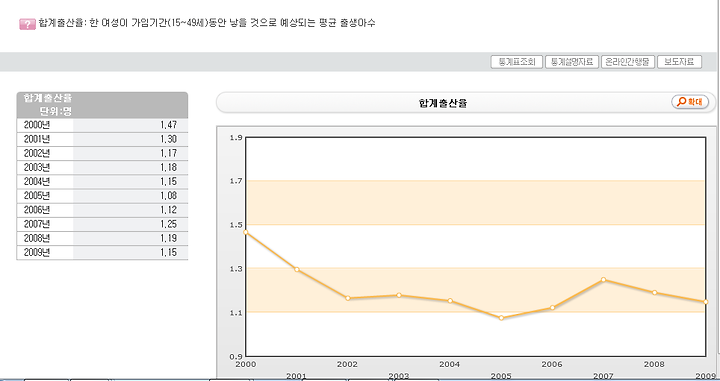This screenshot has width=720, height=381.
Task: Click the 2004 x-axis label
Action: click(x=449, y=364)
